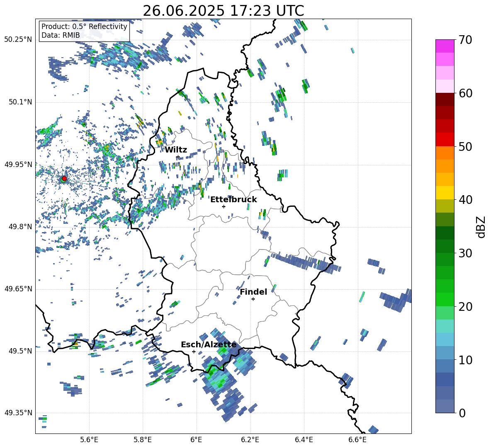Click the light blue colorbar segment above 10
The width and height of the screenshot is (491, 448).
click(445, 339)
